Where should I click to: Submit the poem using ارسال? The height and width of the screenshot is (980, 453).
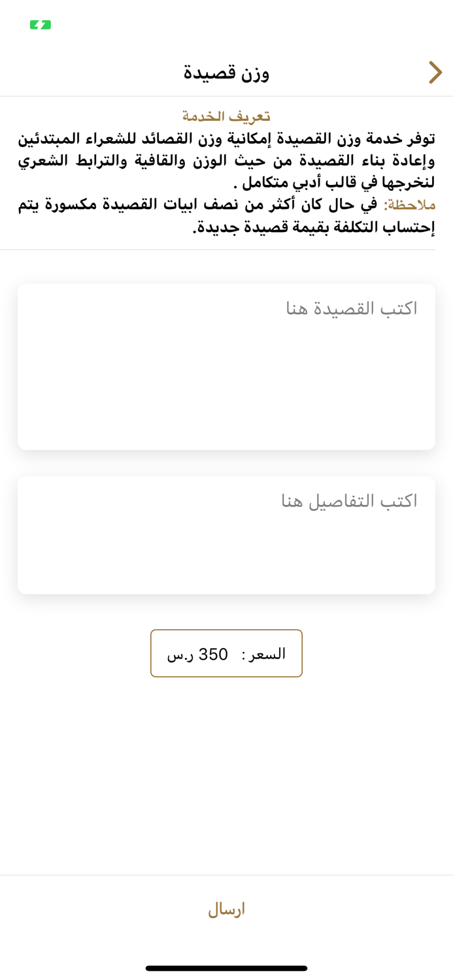coord(226,908)
